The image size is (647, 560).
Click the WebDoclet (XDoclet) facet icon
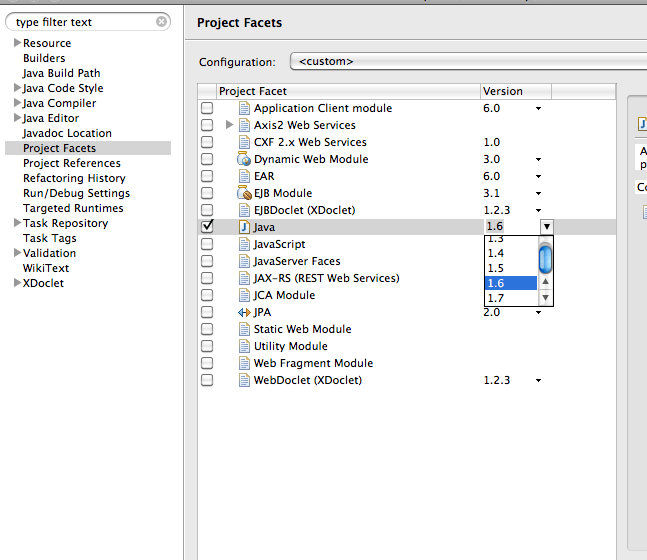click(x=244, y=380)
